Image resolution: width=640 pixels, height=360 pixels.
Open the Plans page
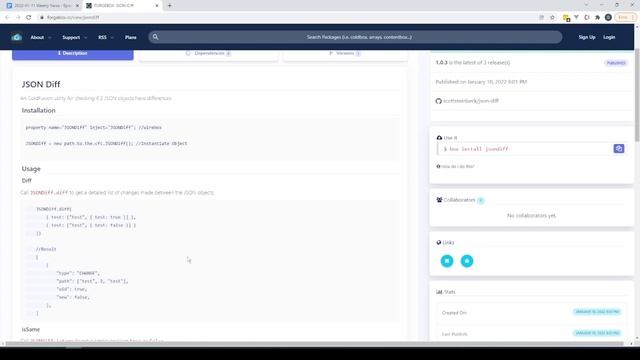pyautogui.click(x=131, y=37)
